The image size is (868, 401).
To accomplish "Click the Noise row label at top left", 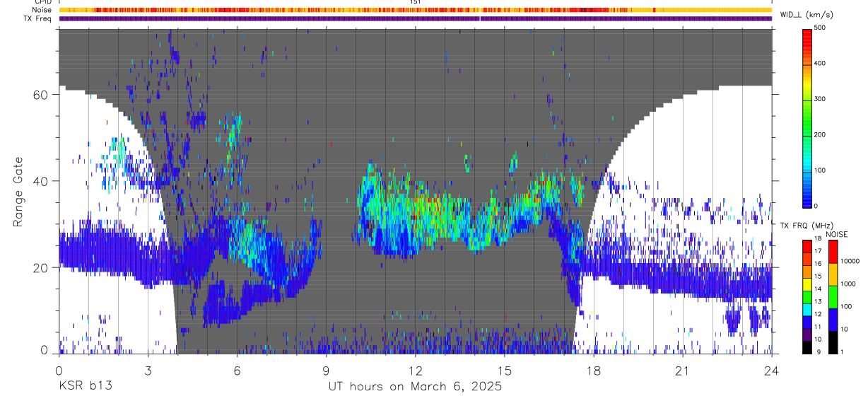I will (42, 10).
